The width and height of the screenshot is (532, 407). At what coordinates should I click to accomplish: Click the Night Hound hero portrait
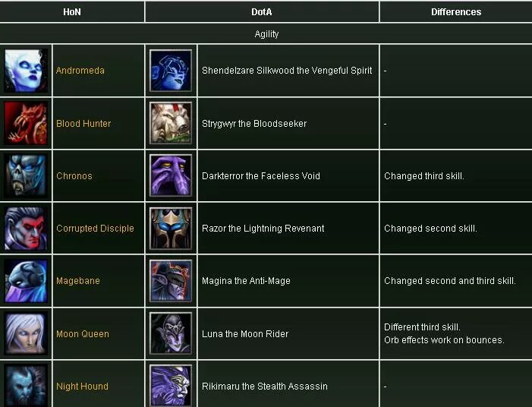26,386
